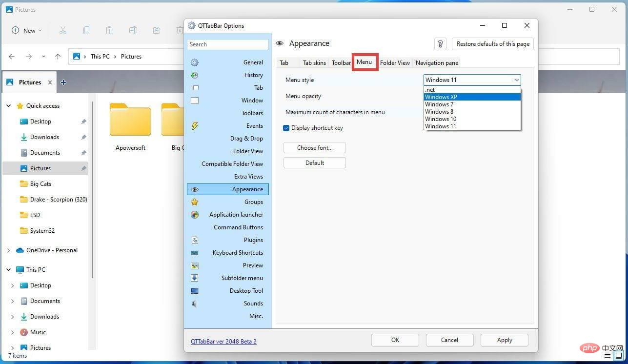
Task: Click OK in QTTabBar Options
Action: pyautogui.click(x=395, y=340)
